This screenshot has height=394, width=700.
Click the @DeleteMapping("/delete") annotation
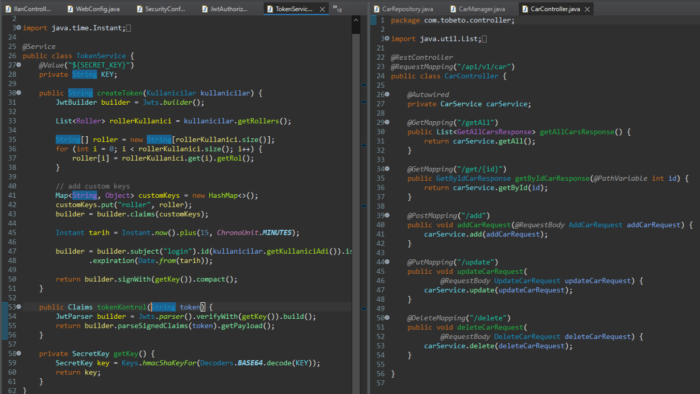pyautogui.click(x=459, y=318)
